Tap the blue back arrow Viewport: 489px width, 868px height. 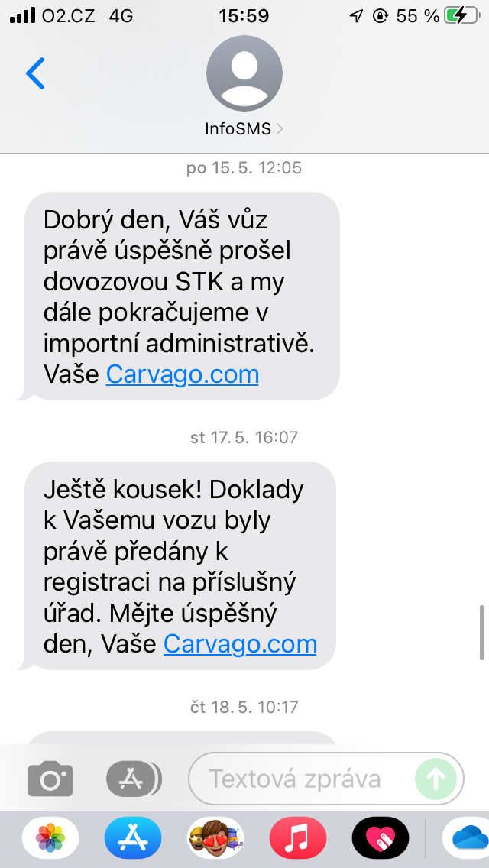35,73
